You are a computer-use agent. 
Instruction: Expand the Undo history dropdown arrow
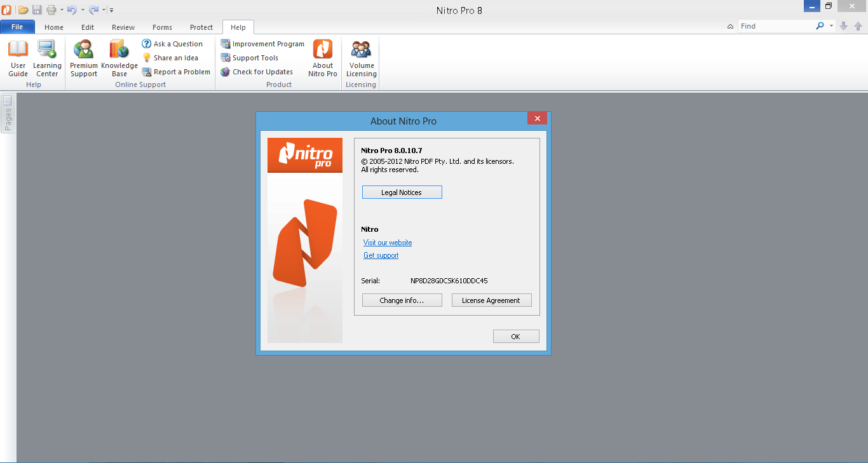[x=83, y=10]
